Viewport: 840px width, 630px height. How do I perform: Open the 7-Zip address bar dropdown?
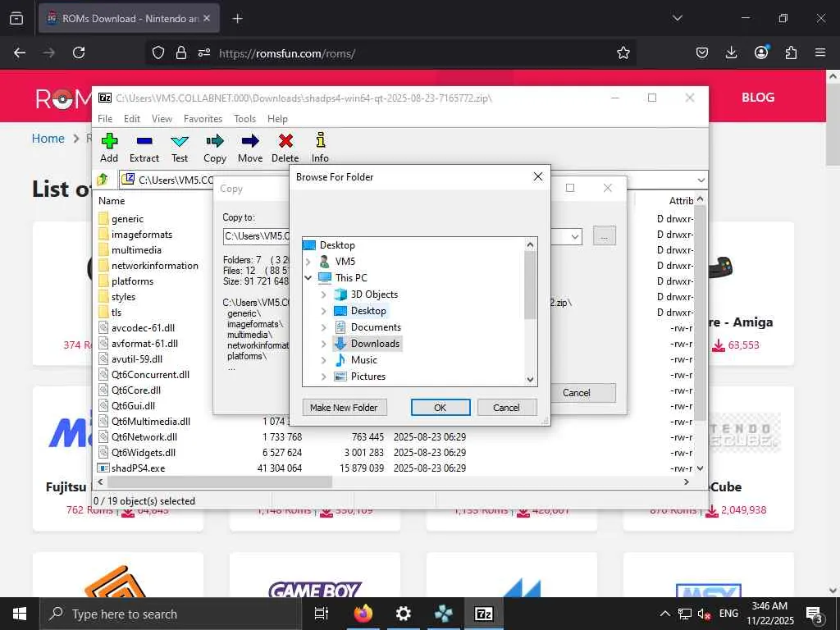tap(701, 180)
